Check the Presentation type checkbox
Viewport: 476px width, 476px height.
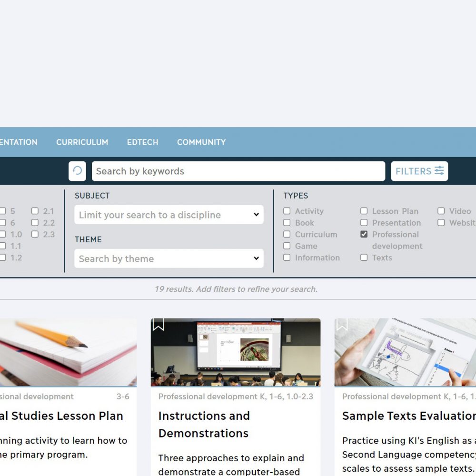click(x=364, y=222)
